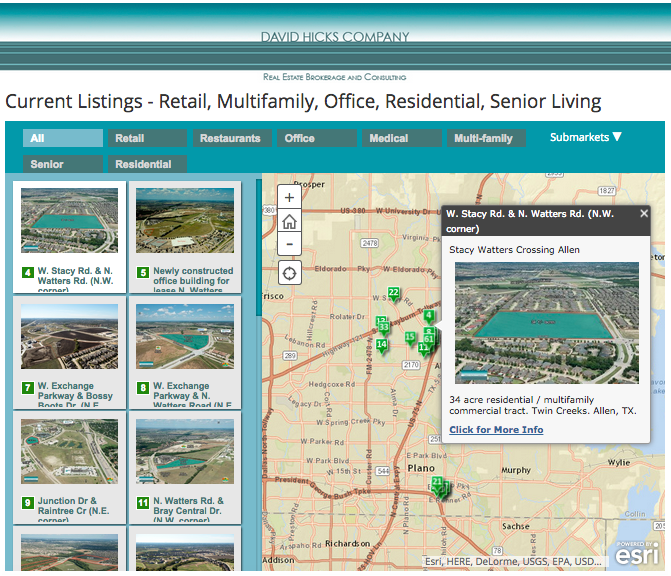Viewport: 671px width, 576px height.
Task: Click map marker number 14
Action: [382, 345]
